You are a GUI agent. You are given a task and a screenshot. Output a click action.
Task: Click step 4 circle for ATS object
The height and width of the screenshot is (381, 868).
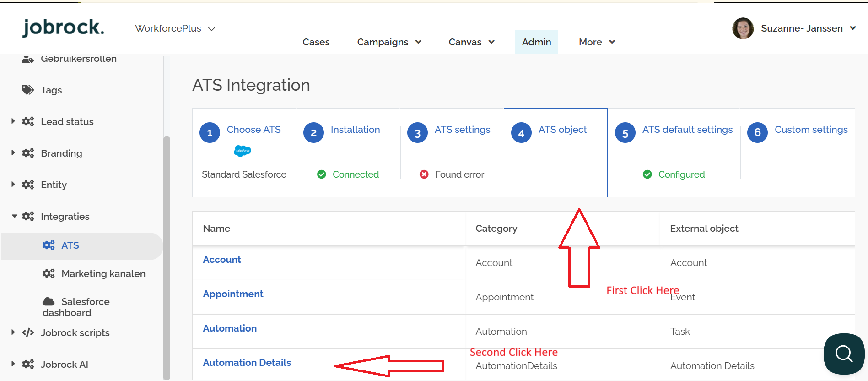pos(522,133)
